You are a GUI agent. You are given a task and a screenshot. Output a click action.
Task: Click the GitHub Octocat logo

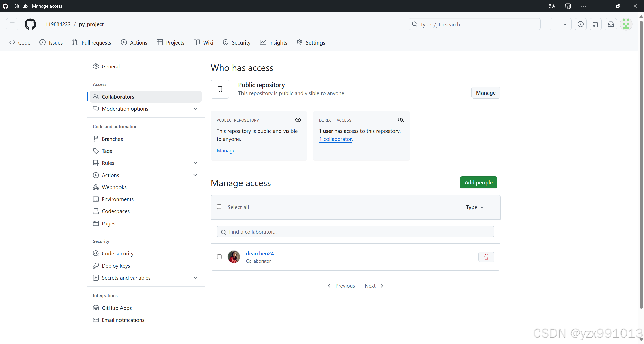(x=30, y=24)
